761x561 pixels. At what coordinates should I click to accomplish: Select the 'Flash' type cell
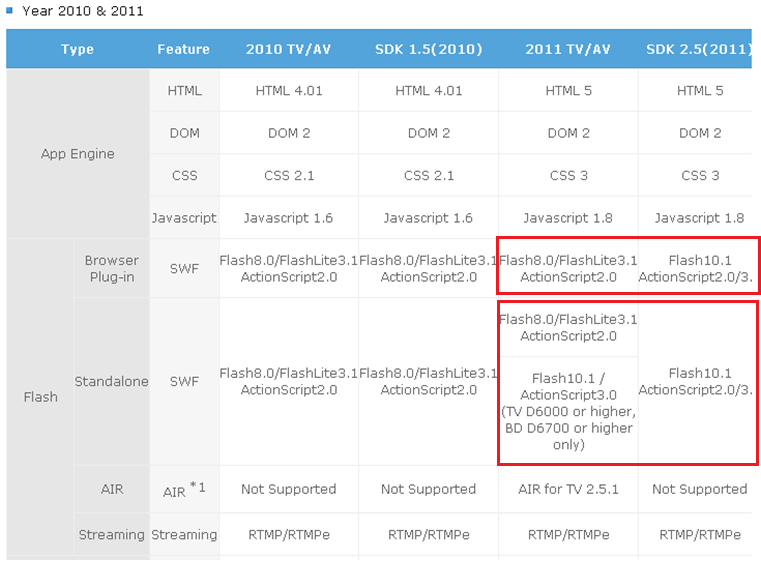[x=41, y=397]
